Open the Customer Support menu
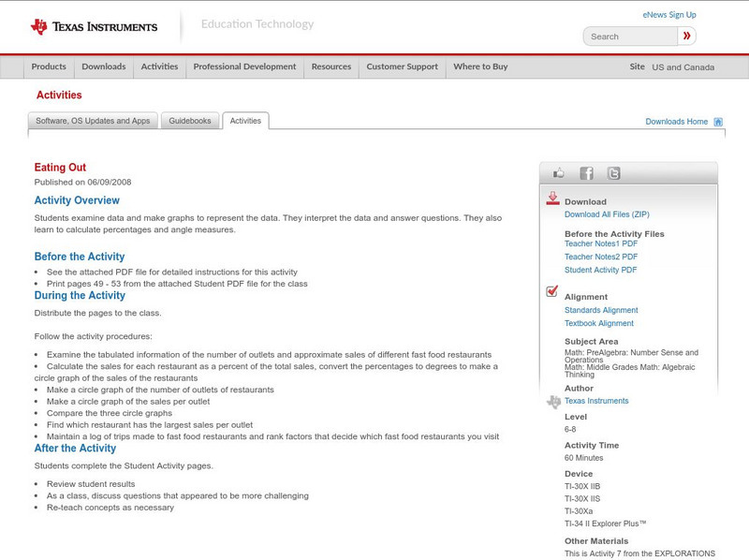The width and height of the screenshot is (749, 560). point(403,66)
